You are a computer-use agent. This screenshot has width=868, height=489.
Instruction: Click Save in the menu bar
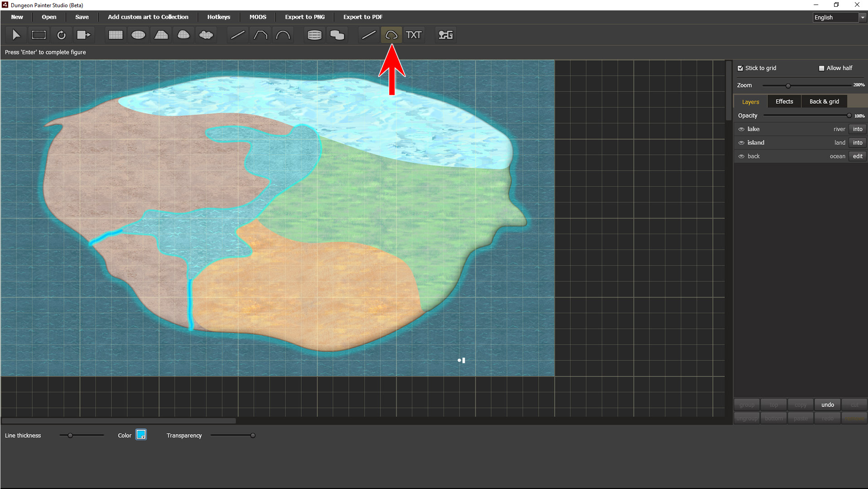tap(82, 17)
